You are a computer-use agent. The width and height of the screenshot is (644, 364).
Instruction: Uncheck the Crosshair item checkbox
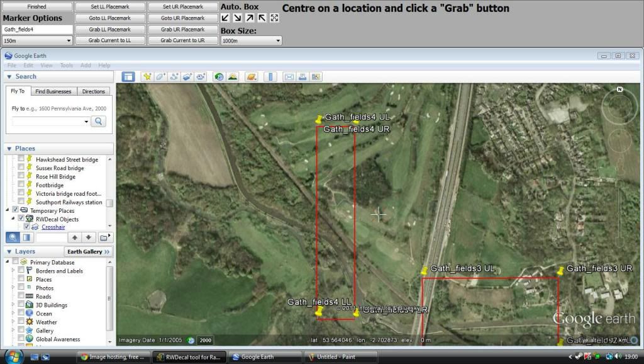coord(26,227)
